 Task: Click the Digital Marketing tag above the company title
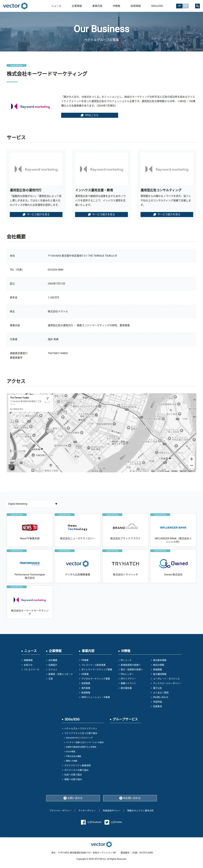(16, 65)
